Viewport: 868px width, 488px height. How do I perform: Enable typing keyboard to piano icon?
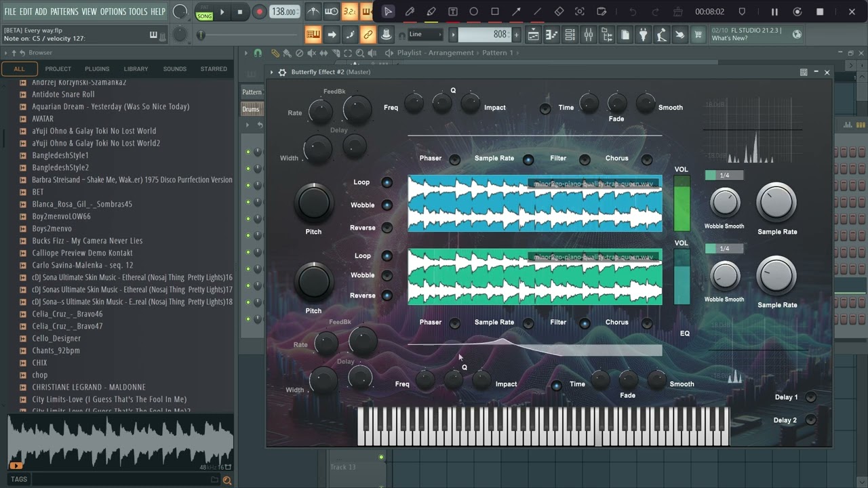tap(313, 35)
